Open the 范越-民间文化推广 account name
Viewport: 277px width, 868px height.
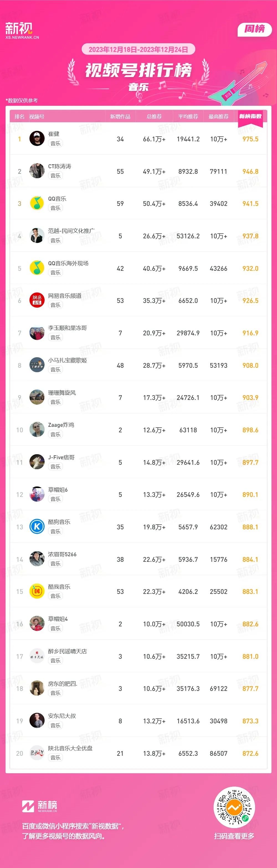point(71,231)
